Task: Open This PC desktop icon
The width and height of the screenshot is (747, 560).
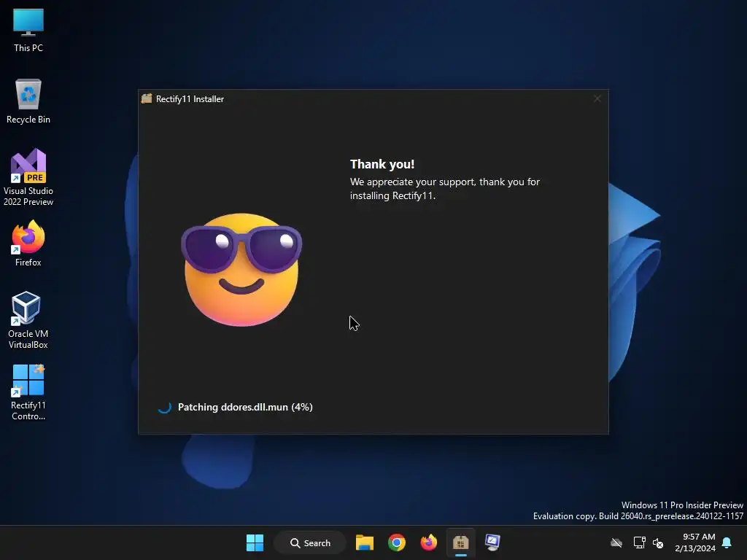Action: (x=28, y=31)
